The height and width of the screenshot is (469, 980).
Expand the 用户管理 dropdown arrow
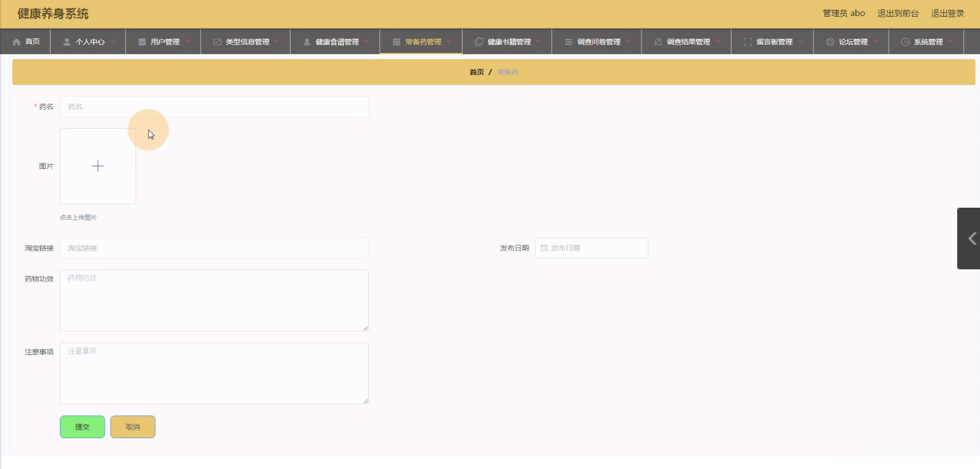(187, 41)
